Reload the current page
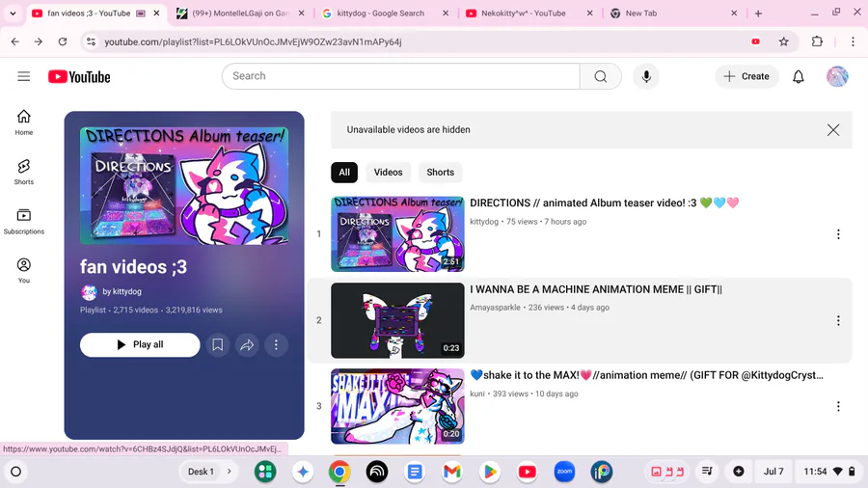Viewport: 868px width, 488px height. (x=63, y=41)
